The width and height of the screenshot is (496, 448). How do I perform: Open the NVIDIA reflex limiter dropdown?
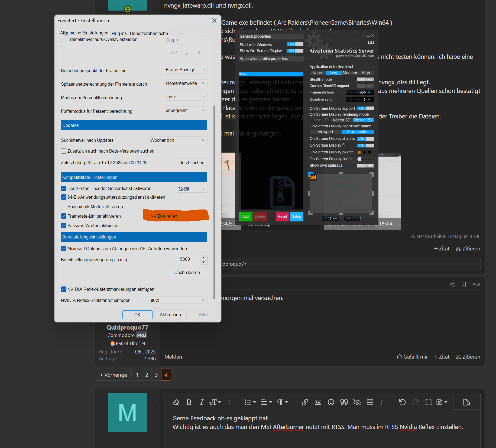(178, 216)
